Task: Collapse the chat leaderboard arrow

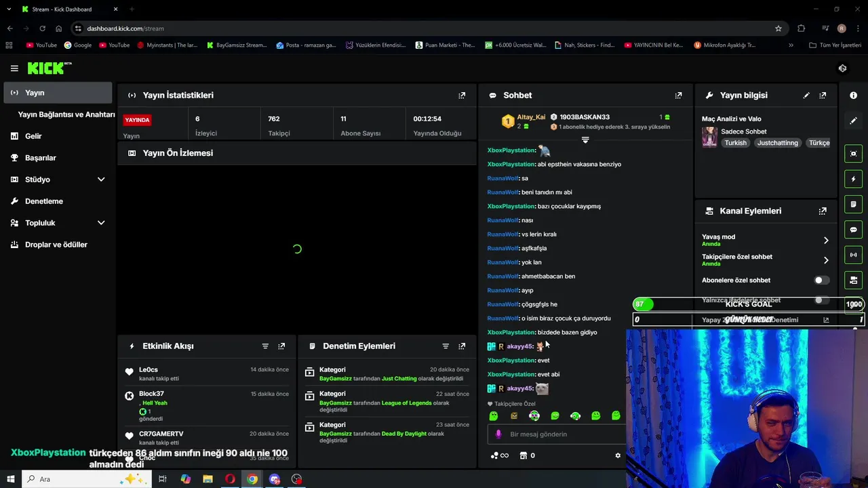Action: tap(585, 140)
